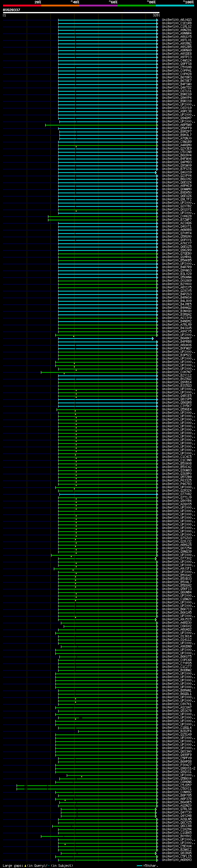Viewport: 197px width, 868px height.
Task: Click the purple ~60% identity legend segment
Action: (98, 6)
